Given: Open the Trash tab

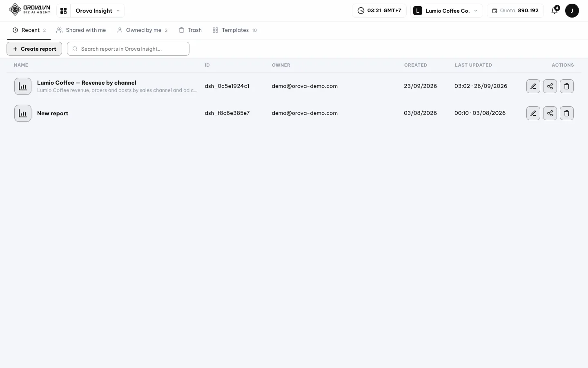Looking at the screenshot, I should point(190,30).
